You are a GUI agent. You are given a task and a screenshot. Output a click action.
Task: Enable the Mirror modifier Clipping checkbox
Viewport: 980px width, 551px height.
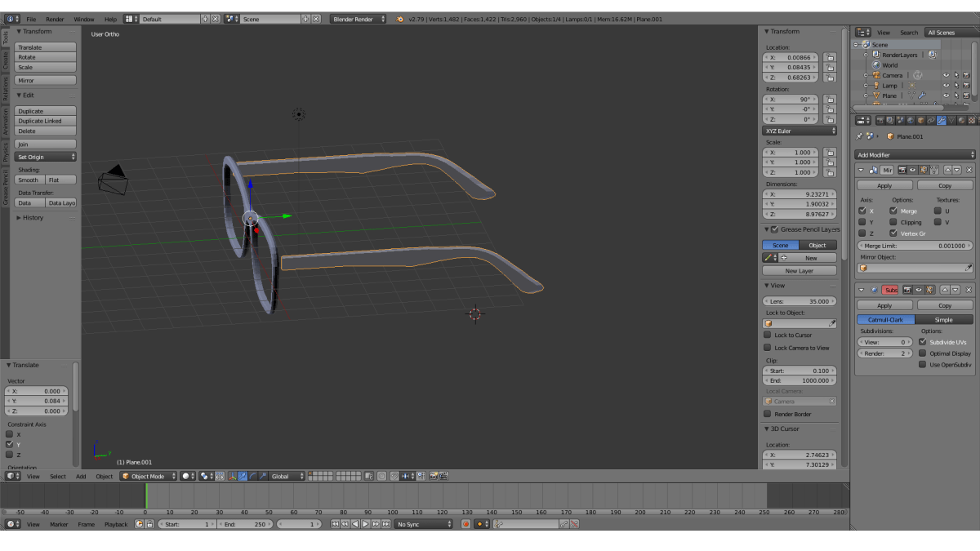pyautogui.click(x=893, y=222)
